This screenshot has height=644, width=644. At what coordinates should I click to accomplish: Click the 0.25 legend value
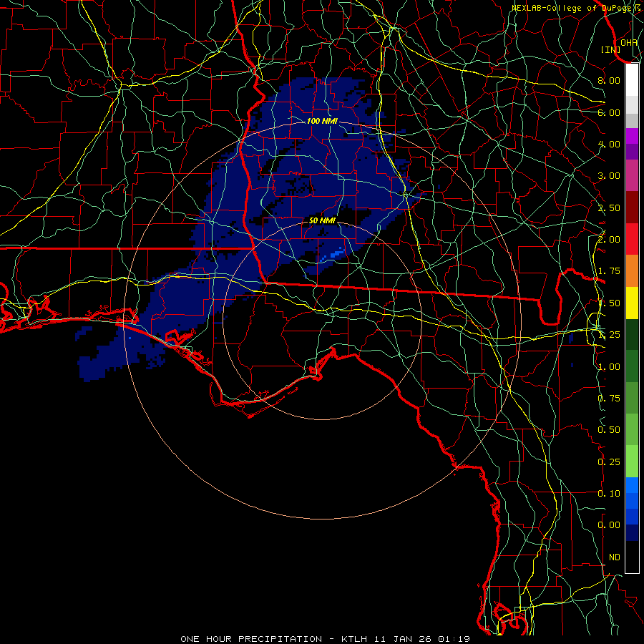pyautogui.click(x=609, y=462)
